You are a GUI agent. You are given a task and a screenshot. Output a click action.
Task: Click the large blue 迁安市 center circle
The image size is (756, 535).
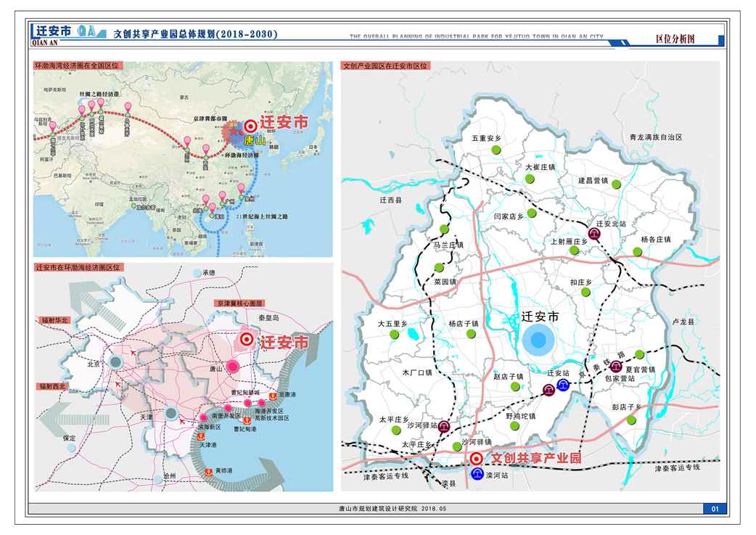[539, 340]
